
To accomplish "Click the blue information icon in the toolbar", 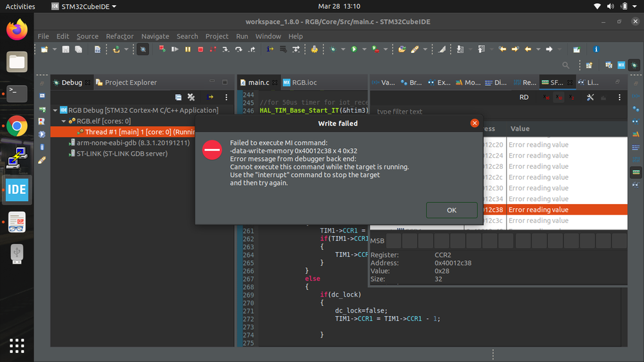I will pos(596,49).
